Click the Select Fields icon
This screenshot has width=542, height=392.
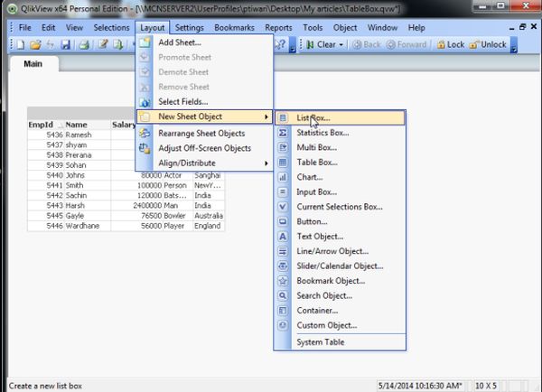(145, 102)
